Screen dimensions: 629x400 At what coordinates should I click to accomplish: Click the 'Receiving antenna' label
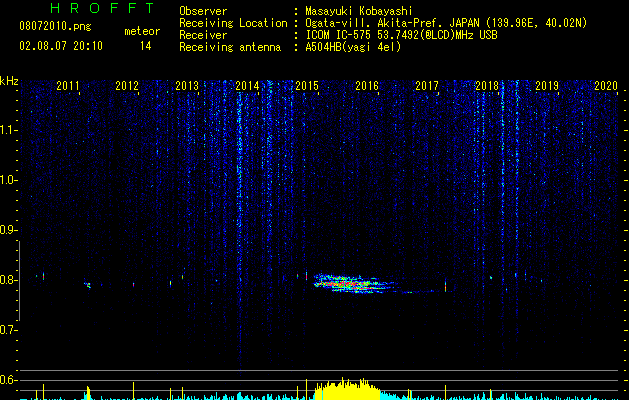230,47
